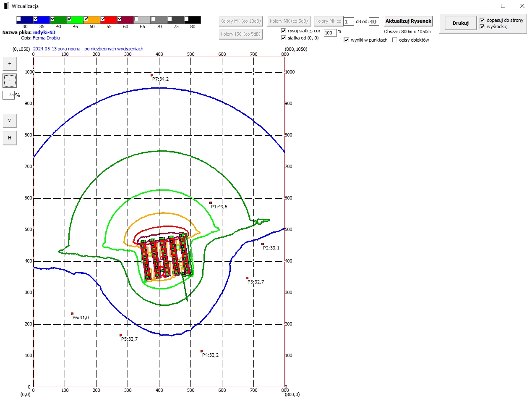Disable the 'dopasuj do strony' option

pos(482,20)
